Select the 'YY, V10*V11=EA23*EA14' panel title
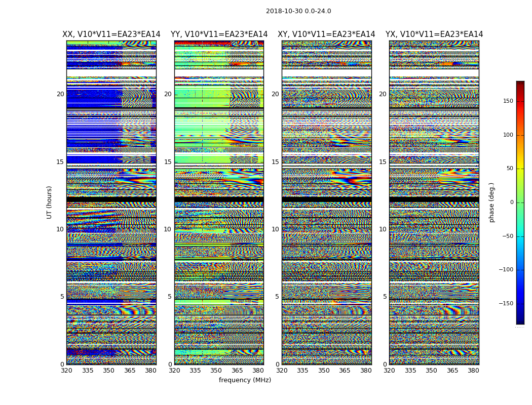This screenshot has height=405, width=532. [219, 34]
